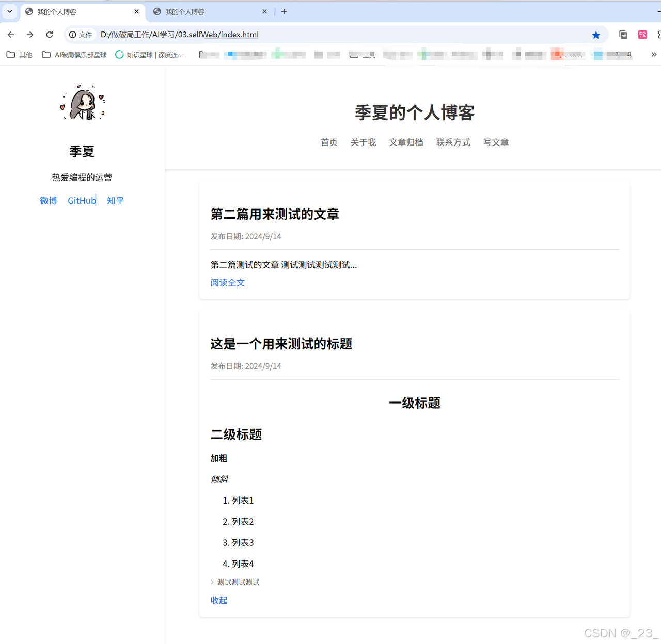Bookmark this page with the star icon
The image size is (661, 644).
596,35
